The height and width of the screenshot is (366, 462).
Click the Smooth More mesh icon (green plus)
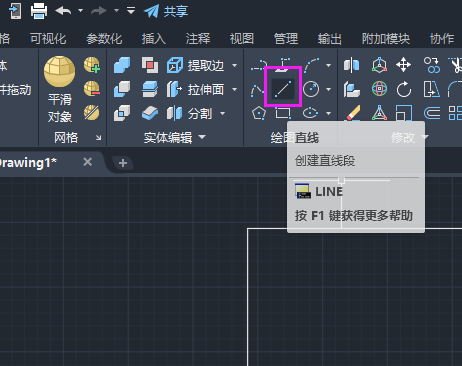pyautogui.click(x=92, y=65)
